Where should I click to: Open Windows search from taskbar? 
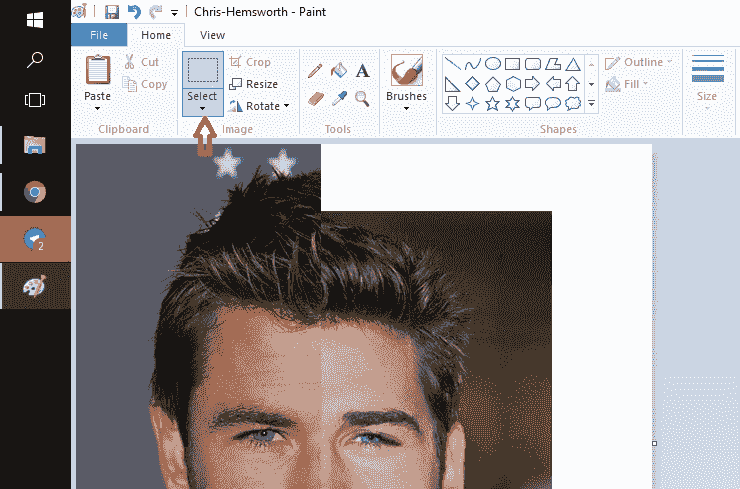pyautogui.click(x=35, y=59)
